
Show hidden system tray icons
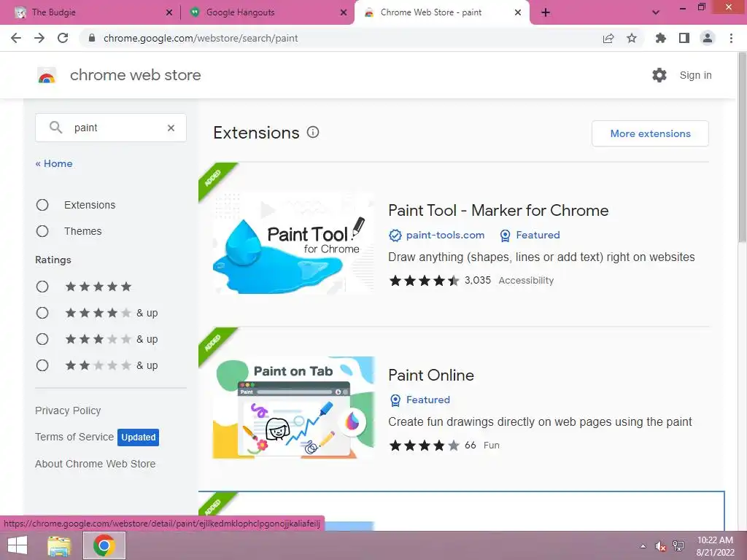643,546
